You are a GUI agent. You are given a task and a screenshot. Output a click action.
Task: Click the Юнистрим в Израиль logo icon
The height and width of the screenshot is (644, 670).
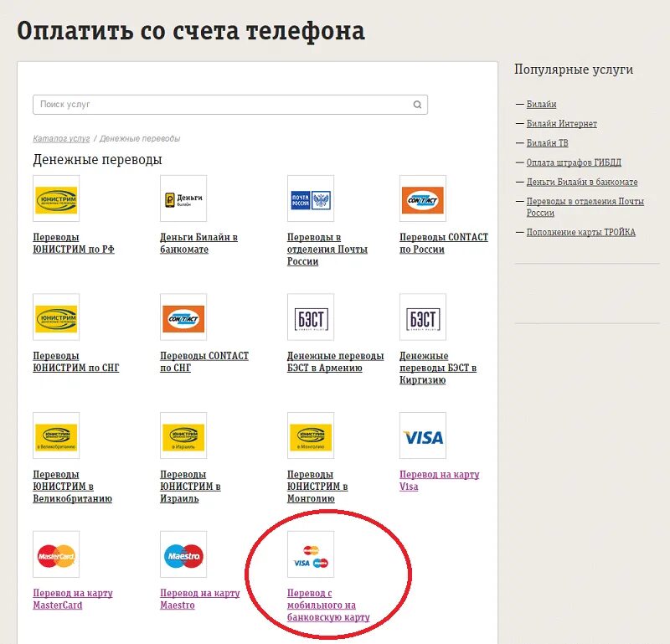183,435
